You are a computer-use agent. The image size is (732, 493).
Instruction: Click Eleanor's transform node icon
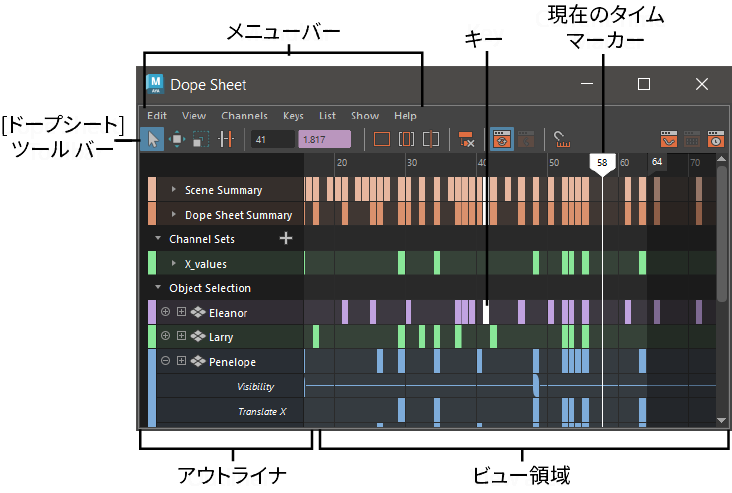coord(198,312)
